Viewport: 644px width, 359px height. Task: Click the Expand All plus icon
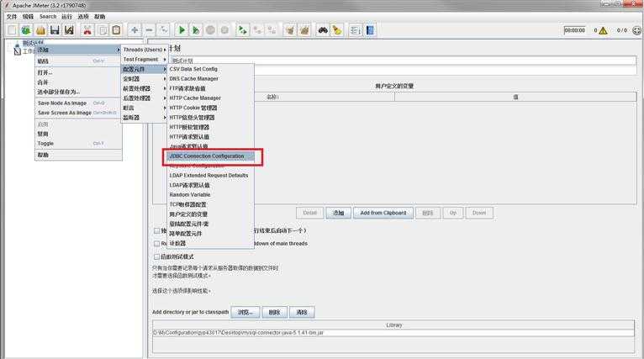tap(135, 30)
